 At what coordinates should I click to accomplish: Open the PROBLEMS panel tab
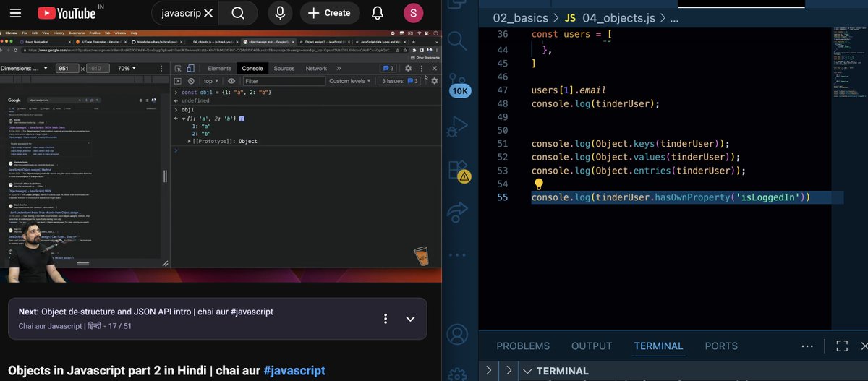click(523, 346)
